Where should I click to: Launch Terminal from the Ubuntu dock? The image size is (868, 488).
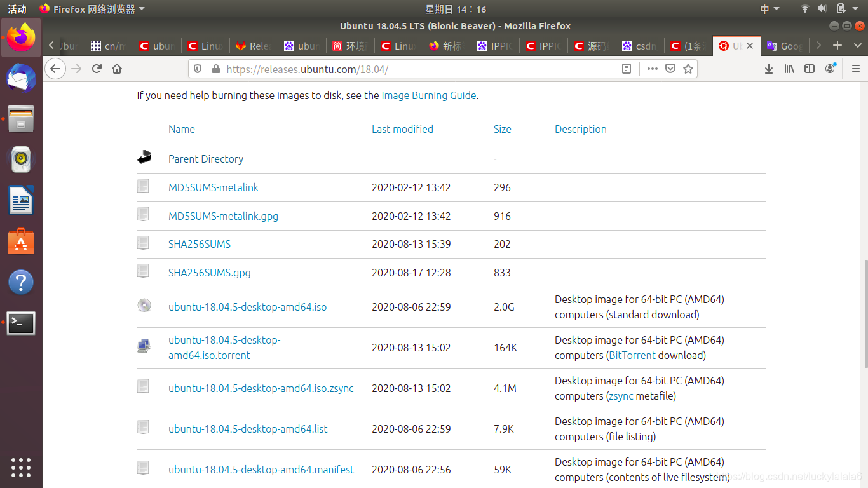21,323
